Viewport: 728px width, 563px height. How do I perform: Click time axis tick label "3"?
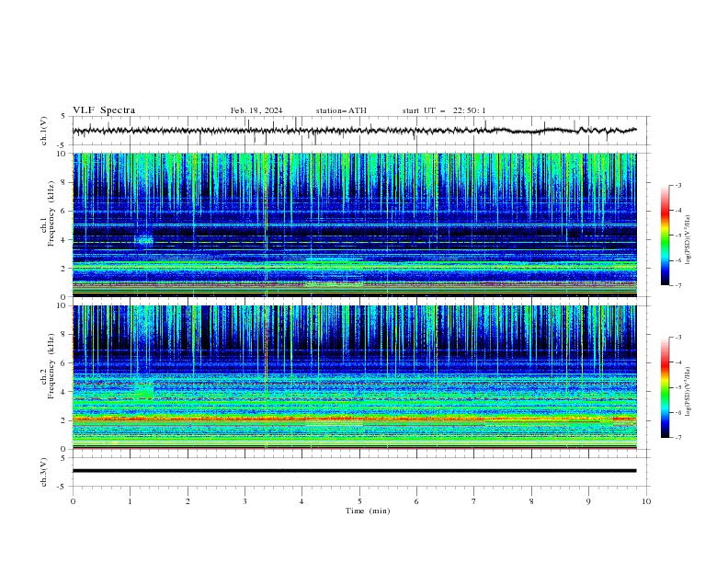tap(245, 501)
